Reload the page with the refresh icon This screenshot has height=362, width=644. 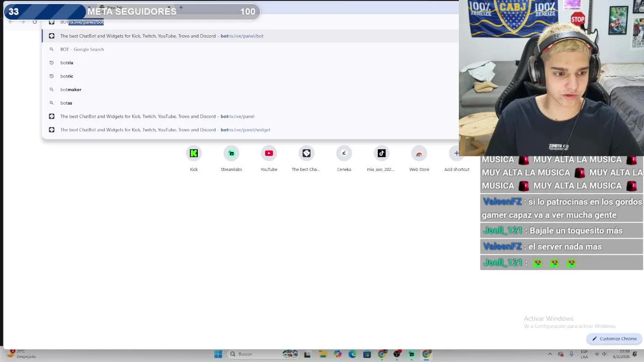click(35, 22)
